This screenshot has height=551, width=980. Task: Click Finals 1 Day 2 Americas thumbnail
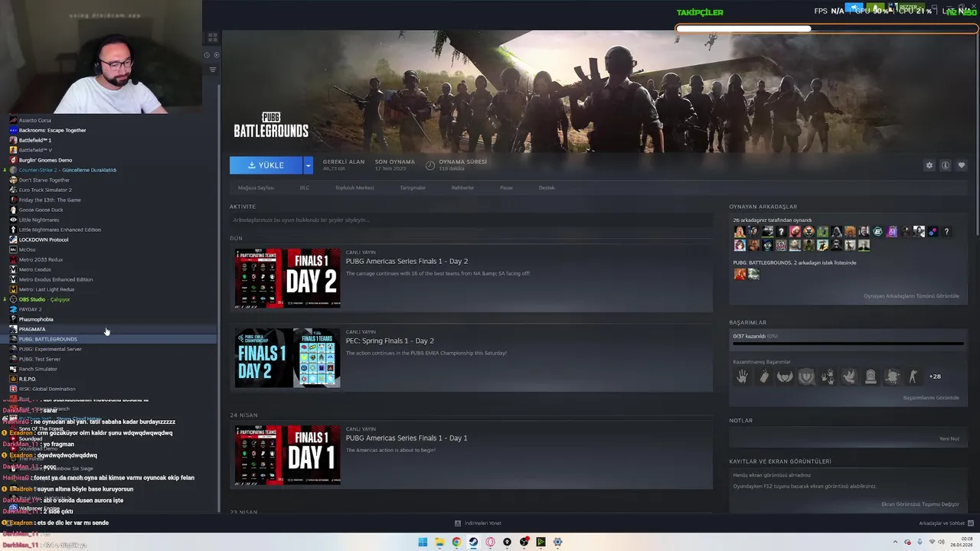(287, 278)
